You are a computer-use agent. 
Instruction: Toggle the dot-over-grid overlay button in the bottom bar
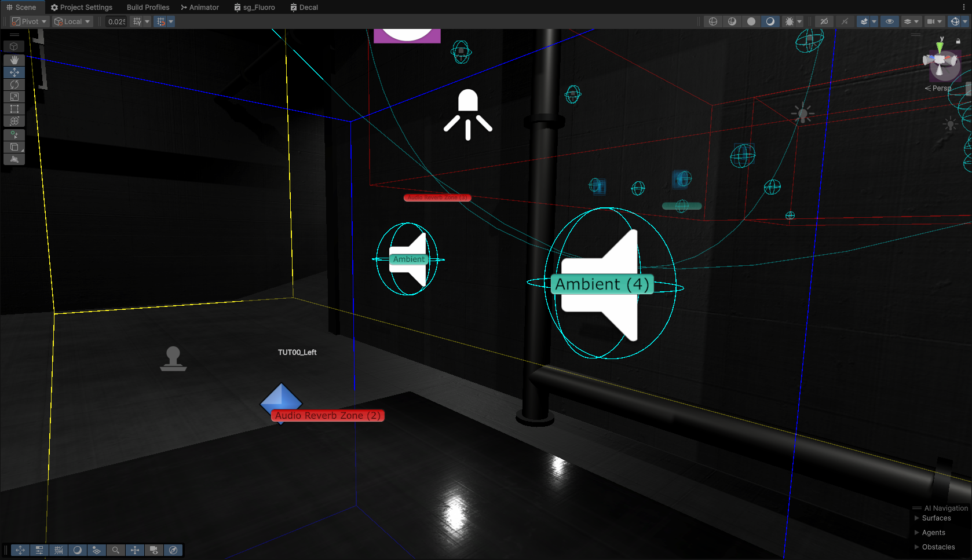coord(97,550)
